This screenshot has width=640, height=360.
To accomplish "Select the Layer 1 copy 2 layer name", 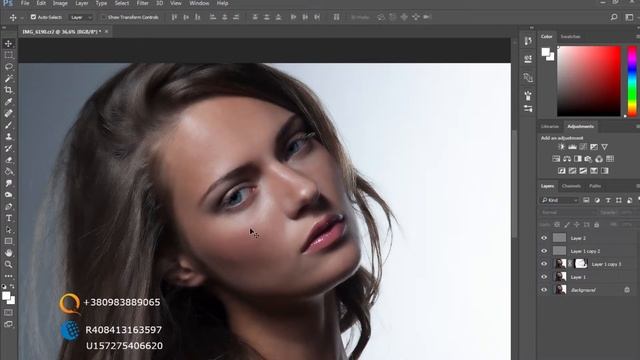I will pos(585,251).
